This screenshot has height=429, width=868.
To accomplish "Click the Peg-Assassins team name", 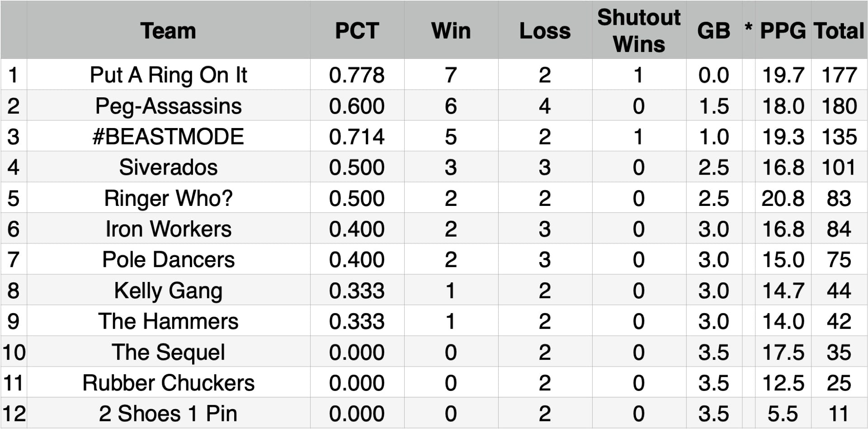I will pos(168,106).
